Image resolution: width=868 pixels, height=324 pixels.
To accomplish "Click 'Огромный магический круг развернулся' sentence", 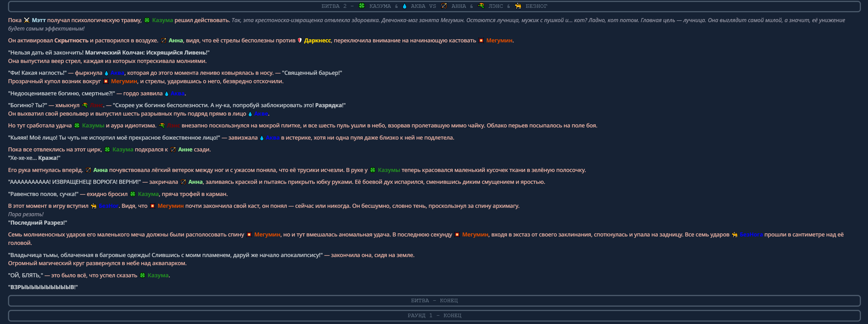I will 97,263.
